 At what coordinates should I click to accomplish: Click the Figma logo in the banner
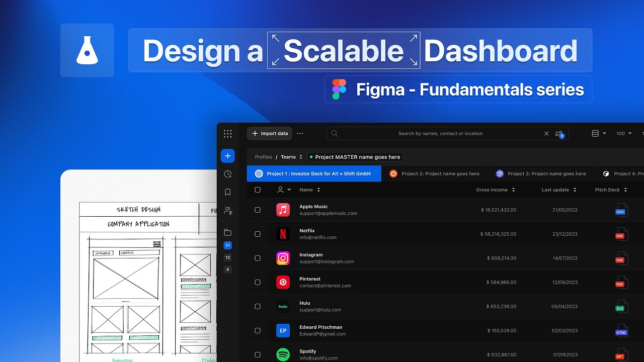[x=339, y=89]
